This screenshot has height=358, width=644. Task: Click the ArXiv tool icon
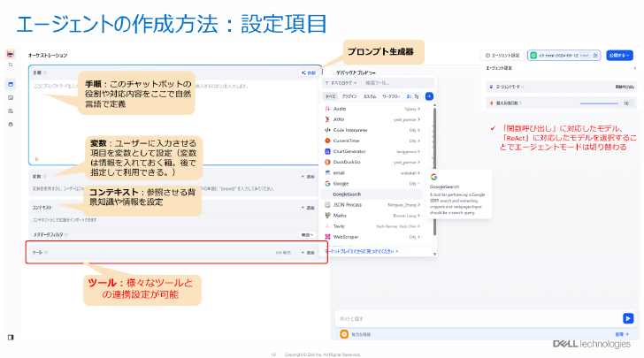pyautogui.click(x=327, y=119)
